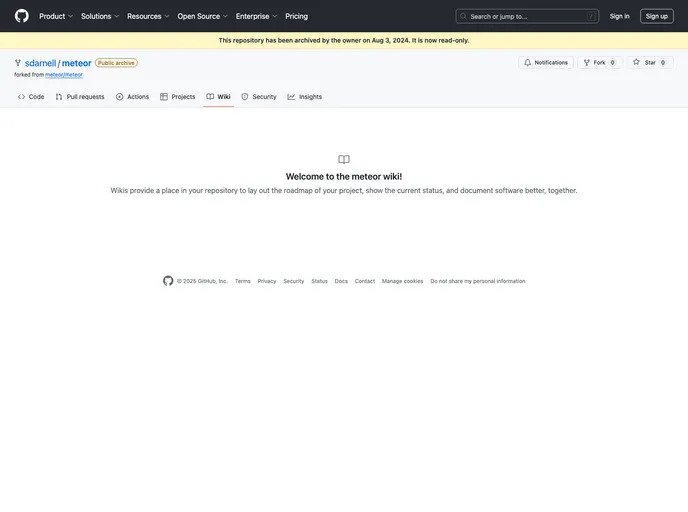
Task: Click the slash shortcut key hint
Action: click(591, 16)
